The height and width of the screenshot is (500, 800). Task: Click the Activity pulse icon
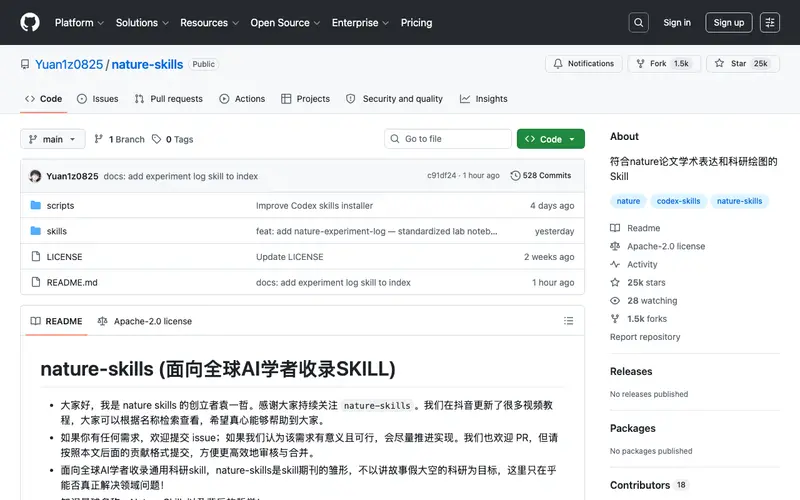point(615,264)
